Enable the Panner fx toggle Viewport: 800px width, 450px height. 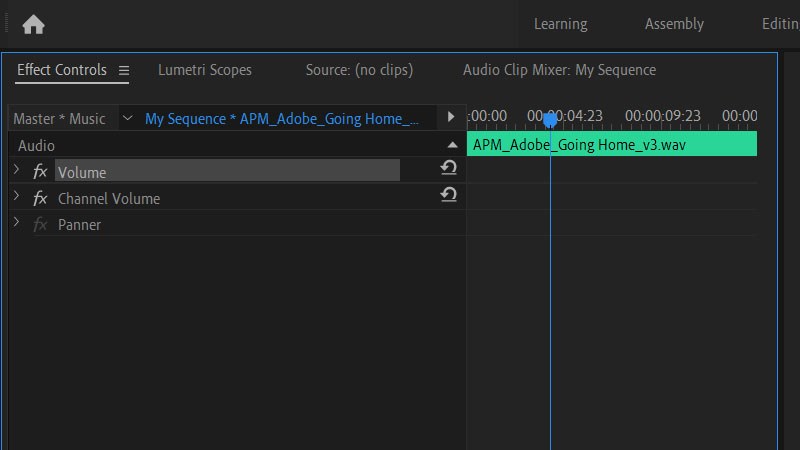point(40,224)
